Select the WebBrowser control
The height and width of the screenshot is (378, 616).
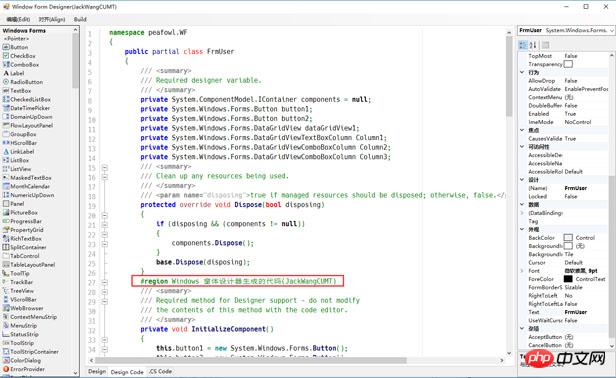coord(23,308)
